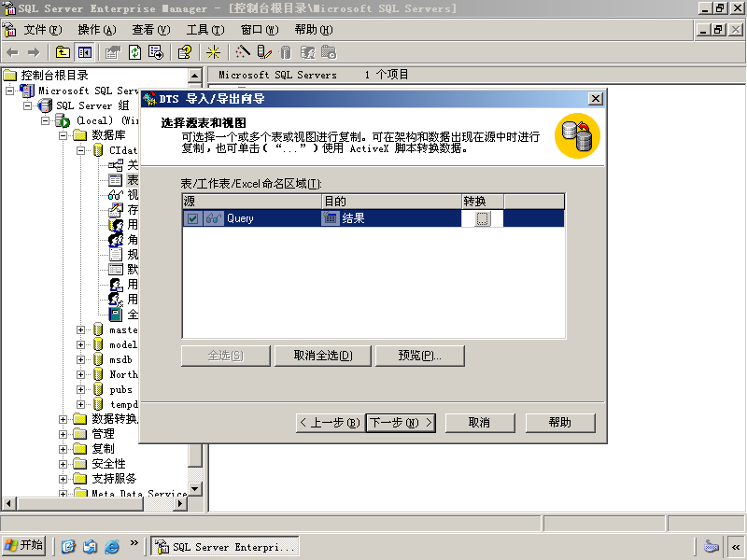Click the 开始 Start button
Image resolution: width=747 pixels, height=560 pixels.
click(x=24, y=545)
